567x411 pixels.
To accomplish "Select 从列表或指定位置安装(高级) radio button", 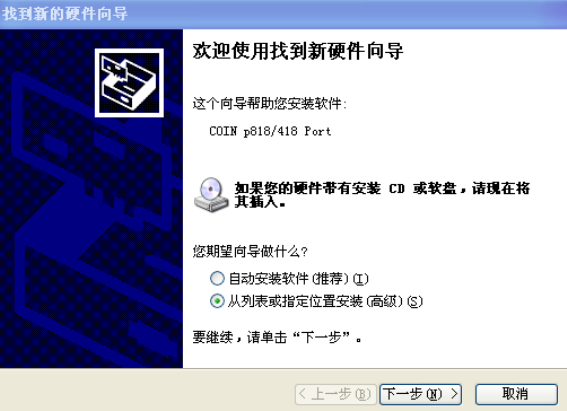I will tap(217, 301).
